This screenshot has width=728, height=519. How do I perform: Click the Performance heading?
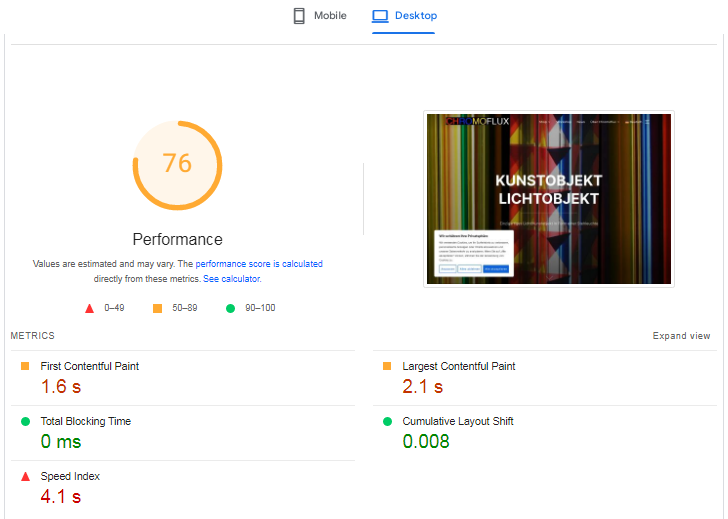point(177,240)
